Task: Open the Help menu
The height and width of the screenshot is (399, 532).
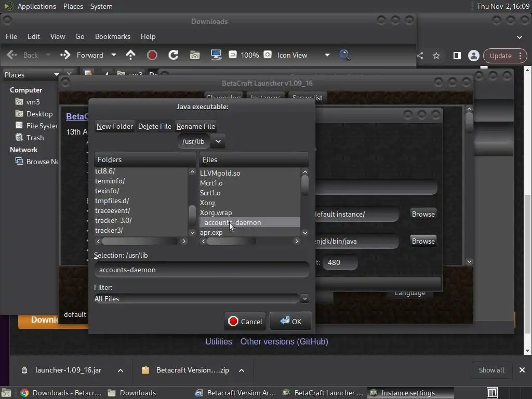Action: coord(148,36)
